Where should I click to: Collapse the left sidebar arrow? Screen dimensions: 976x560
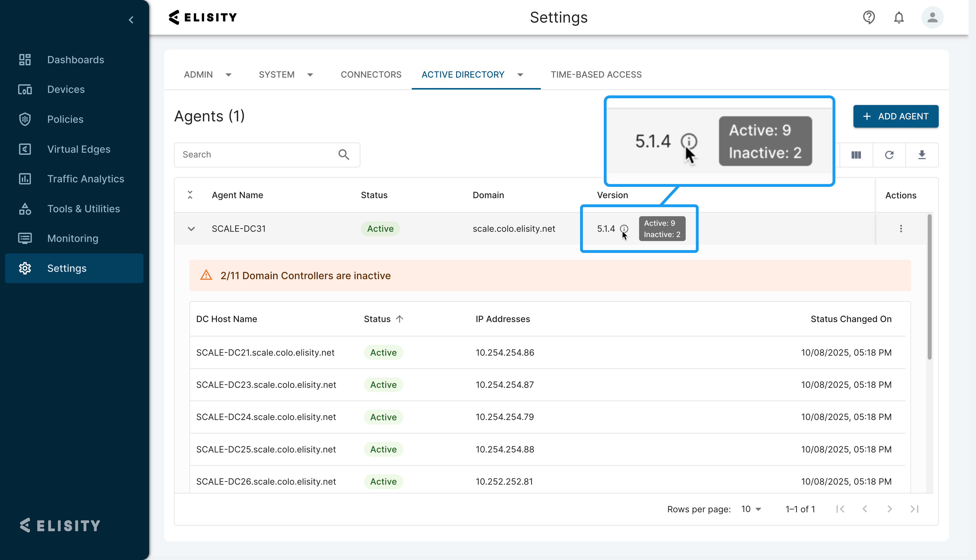click(x=131, y=19)
